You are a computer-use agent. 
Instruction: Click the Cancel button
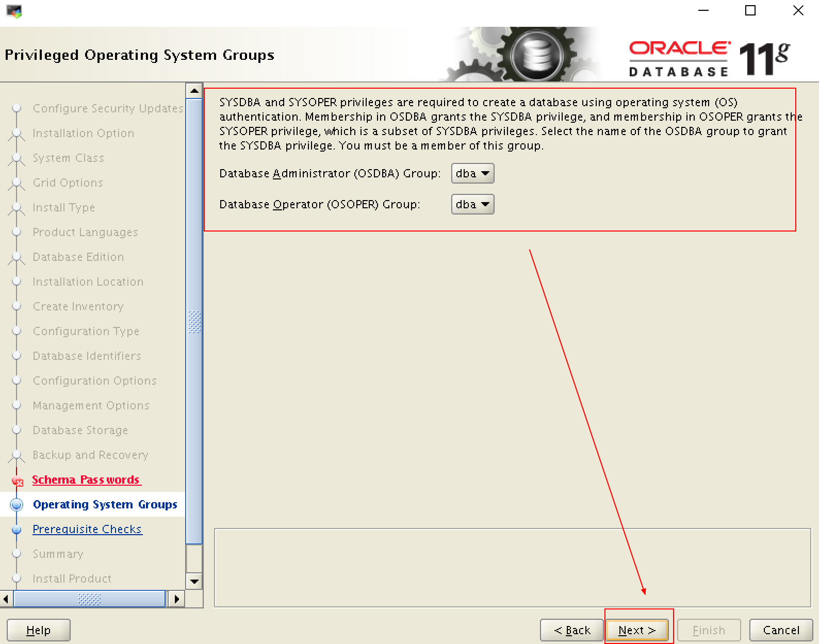tap(781, 630)
